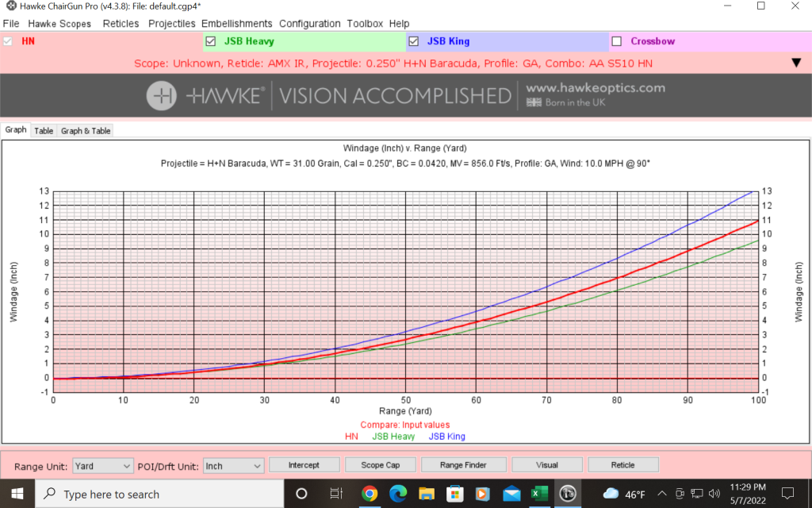This screenshot has height=508, width=812.
Task: Click the 'VISION ACCOMPLISHED' banner text
Action: (x=396, y=96)
